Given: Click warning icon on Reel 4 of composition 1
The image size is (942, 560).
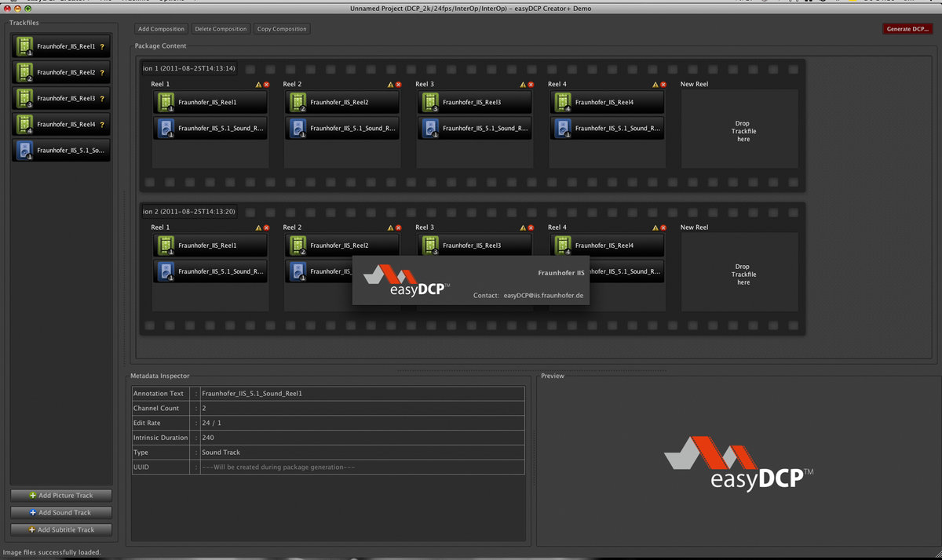Looking at the screenshot, I should (655, 84).
